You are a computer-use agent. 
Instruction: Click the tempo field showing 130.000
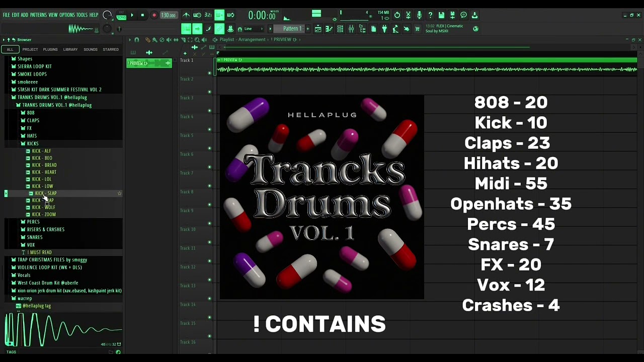pyautogui.click(x=169, y=15)
